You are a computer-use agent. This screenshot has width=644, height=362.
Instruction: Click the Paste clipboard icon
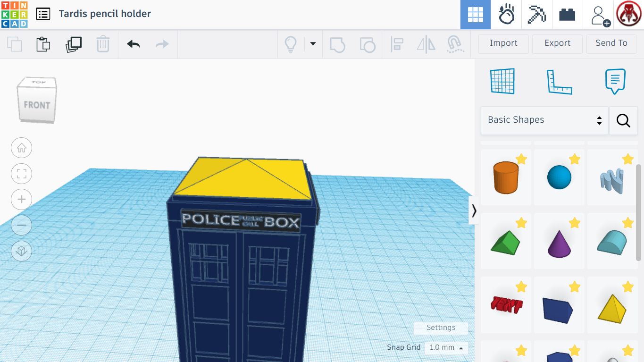click(x=43, y=44)
